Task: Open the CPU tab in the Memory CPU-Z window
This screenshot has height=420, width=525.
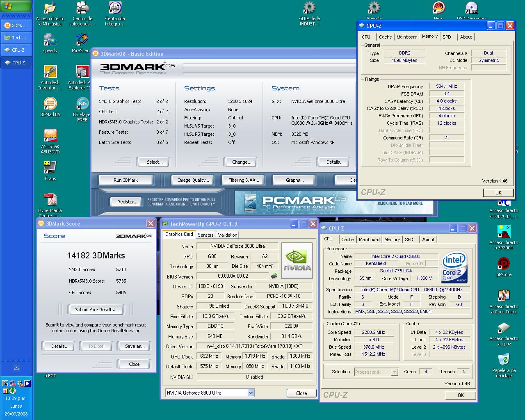Action: pos(366,37)
